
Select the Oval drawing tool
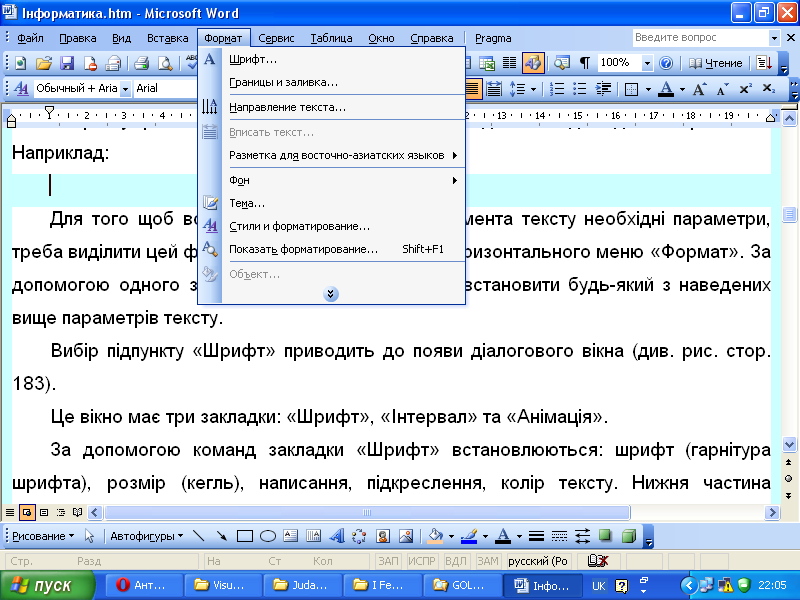point(268,536)
